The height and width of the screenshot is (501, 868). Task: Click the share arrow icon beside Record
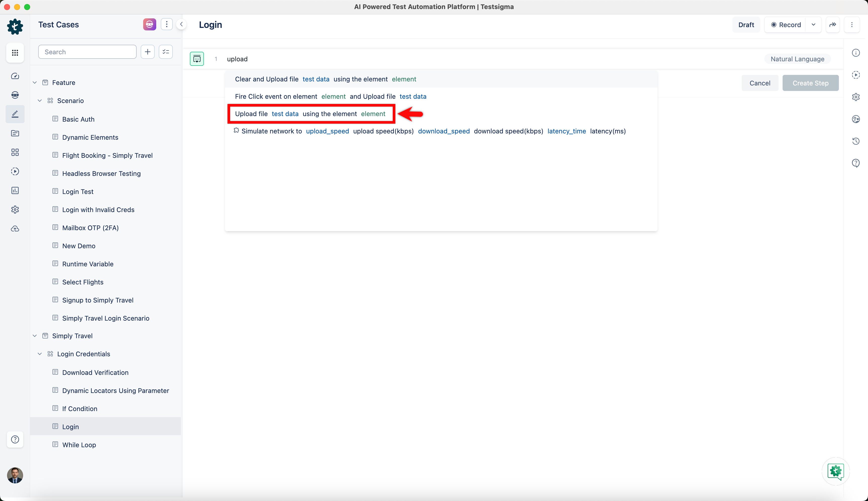tap(832, 25)
